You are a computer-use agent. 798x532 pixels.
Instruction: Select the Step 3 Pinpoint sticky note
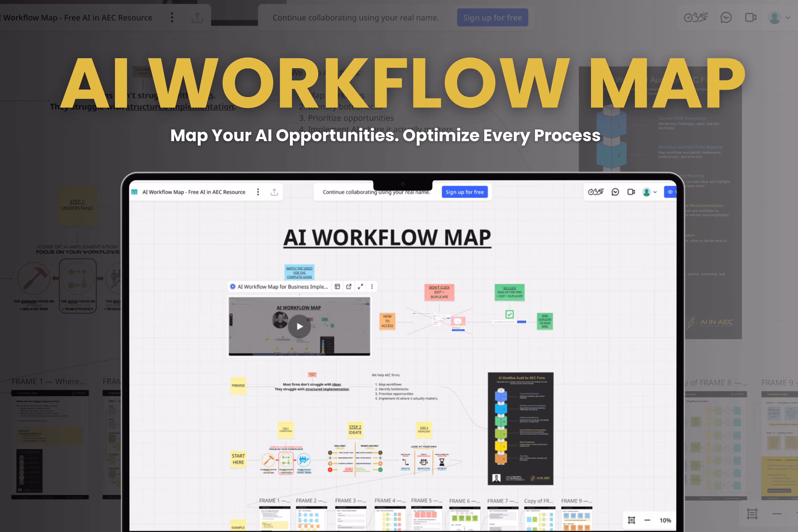click(x=424, y=430)
